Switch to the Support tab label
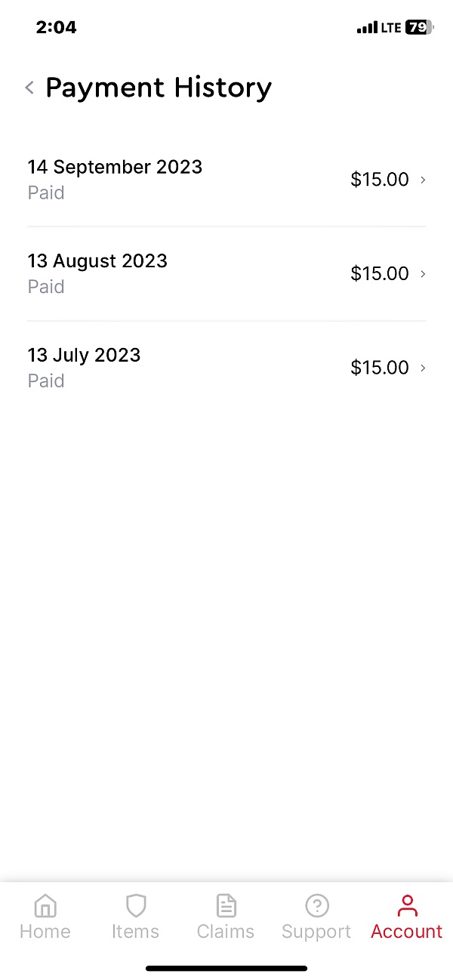453x980 pixels. [x=316, y=932]
